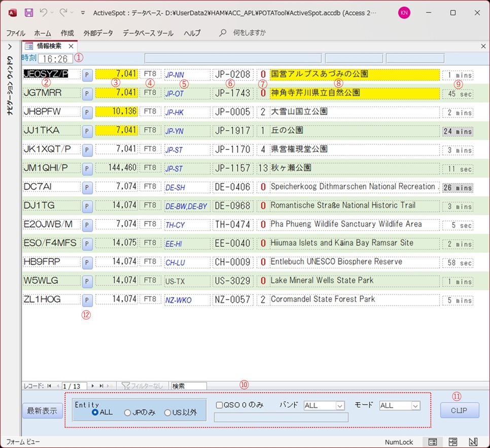
Task: Click the Save icon in title bar
Action: tap(29, 13)
